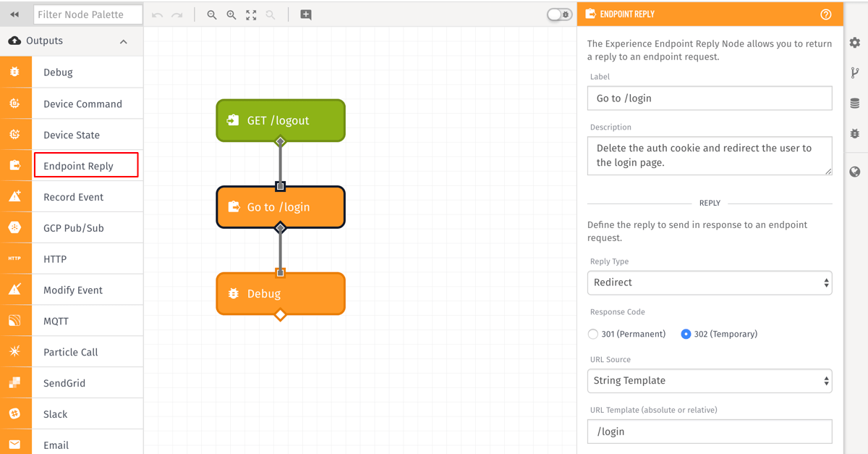
Task: Select Record Event in the palette
Action: [73, 197]
